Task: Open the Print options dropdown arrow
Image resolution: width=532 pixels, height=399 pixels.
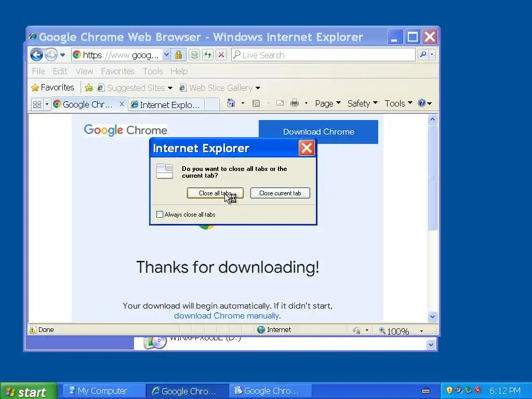Action: (x=306, y=103)
